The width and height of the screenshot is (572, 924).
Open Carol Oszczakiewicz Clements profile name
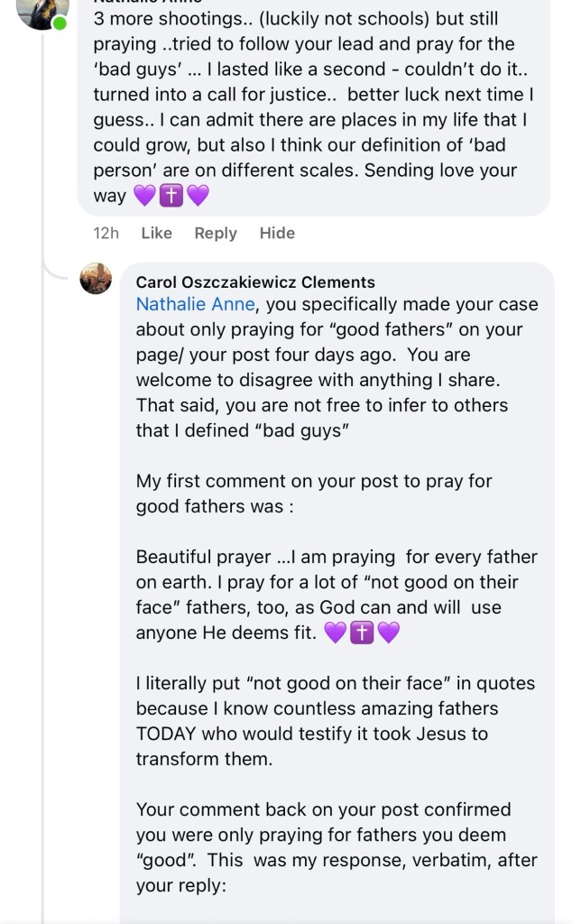pyautogui.click(x=255, y=282)
